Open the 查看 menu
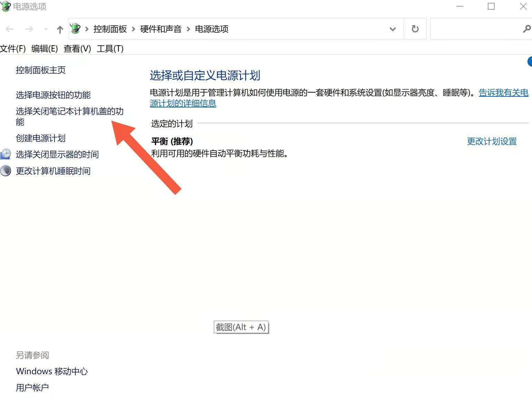This screenshot has height=405, width=532. click(x=77, y=49)
